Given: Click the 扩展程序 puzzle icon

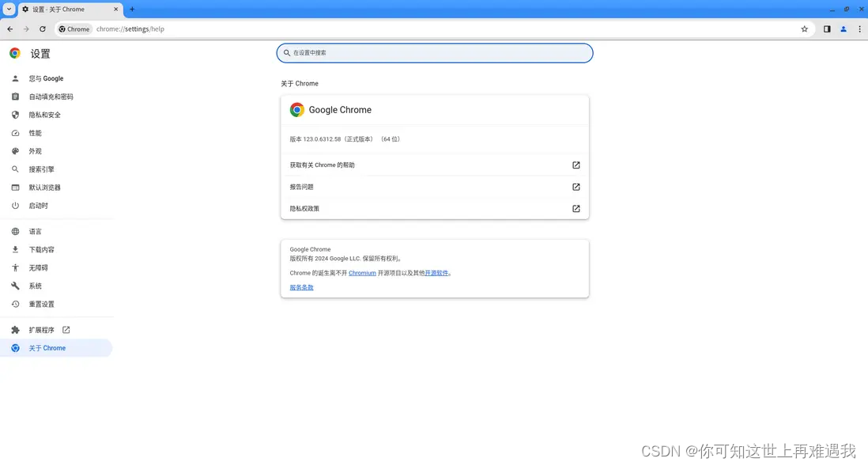Looking at the screenshot, I should (x=16, y=330).
